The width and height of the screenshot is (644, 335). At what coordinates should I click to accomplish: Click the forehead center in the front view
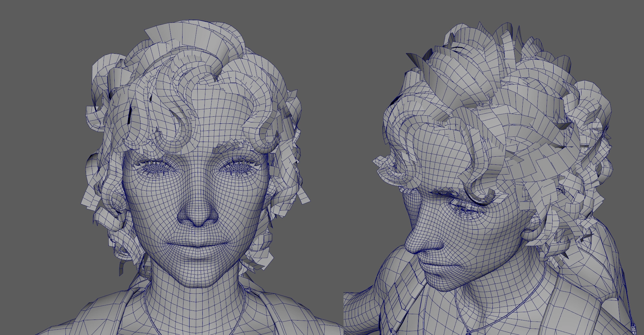click(x=202, y=135)
